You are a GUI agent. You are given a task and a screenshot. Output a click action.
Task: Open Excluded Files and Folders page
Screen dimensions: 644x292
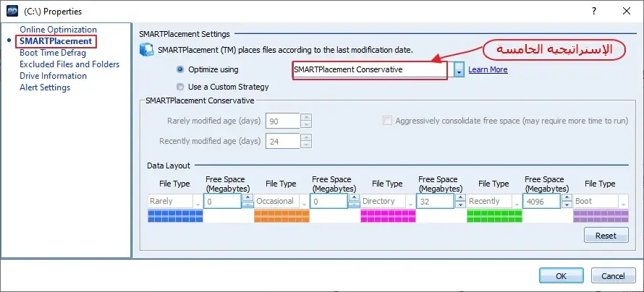[x=69, y=64]
